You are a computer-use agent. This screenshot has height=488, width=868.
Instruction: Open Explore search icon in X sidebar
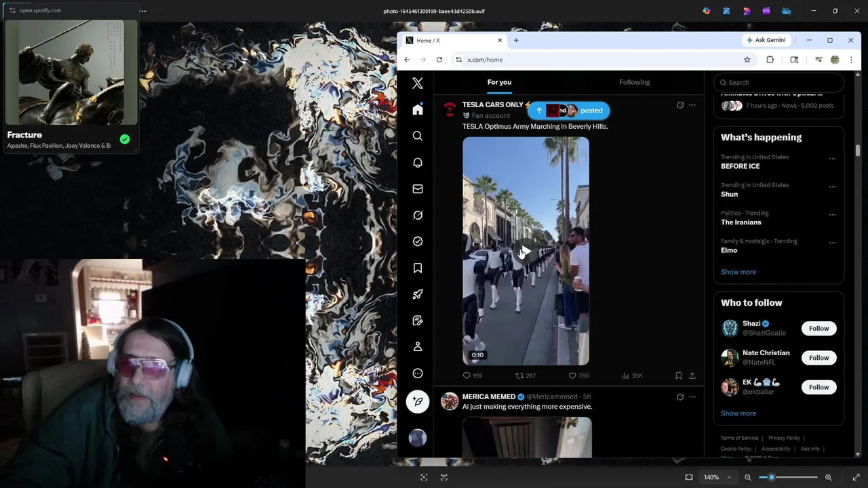tap(418, 136)
